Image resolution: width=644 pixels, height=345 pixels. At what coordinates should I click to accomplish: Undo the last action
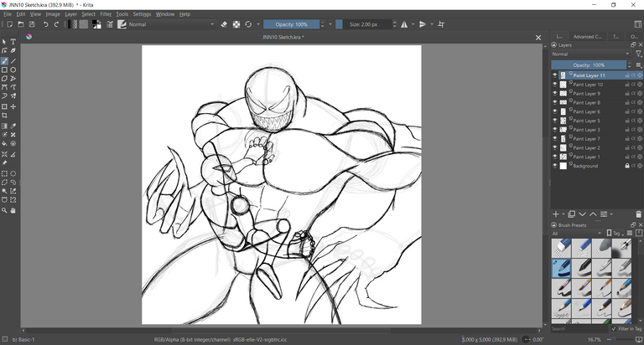coord(45,24)
